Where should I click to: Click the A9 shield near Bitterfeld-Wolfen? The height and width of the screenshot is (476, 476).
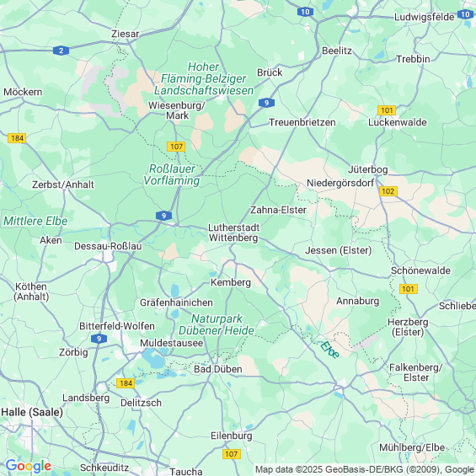click(x=99, y=339)
